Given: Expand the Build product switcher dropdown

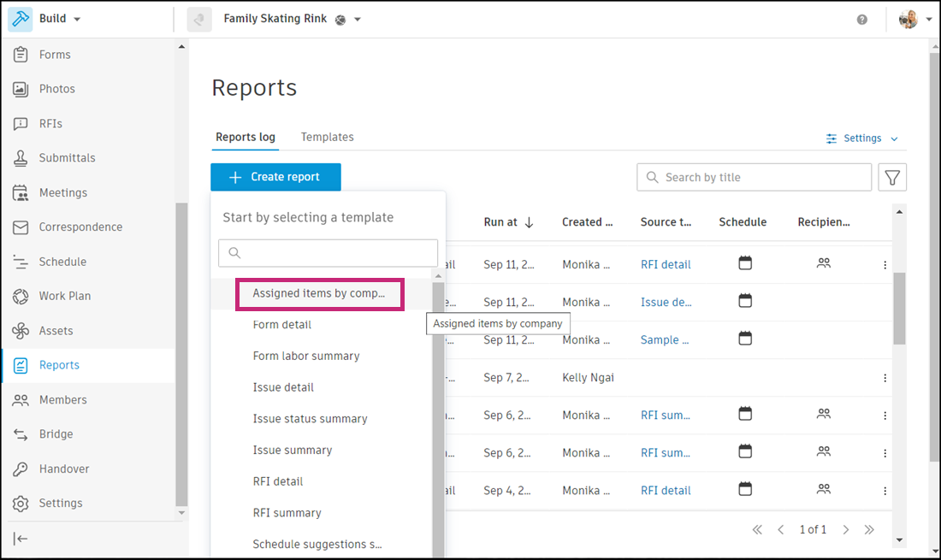Looking at the screenshot, I should point(77,19).
